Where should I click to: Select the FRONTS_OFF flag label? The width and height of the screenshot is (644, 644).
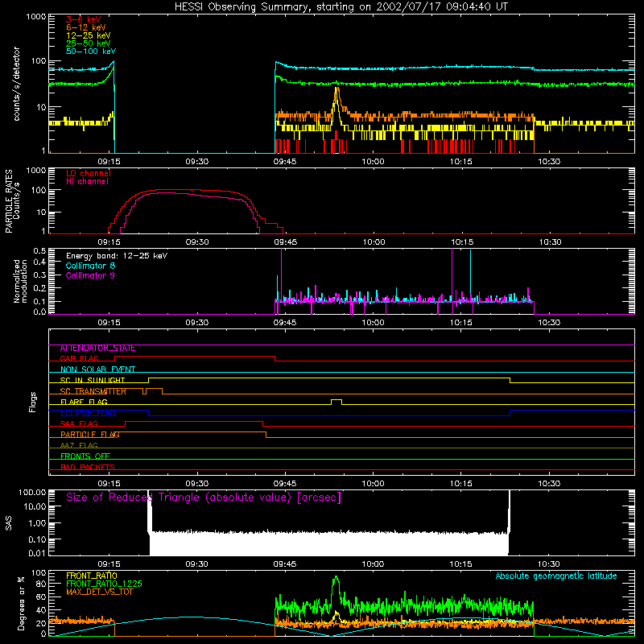pyautogui.click(x=85, y=456)
